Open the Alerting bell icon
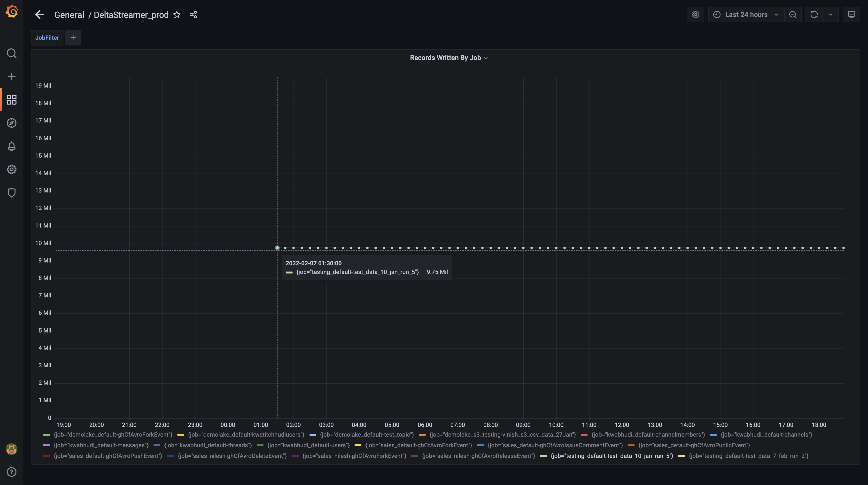The height and width of the screenshot is (485, 868). coord(11,146)
